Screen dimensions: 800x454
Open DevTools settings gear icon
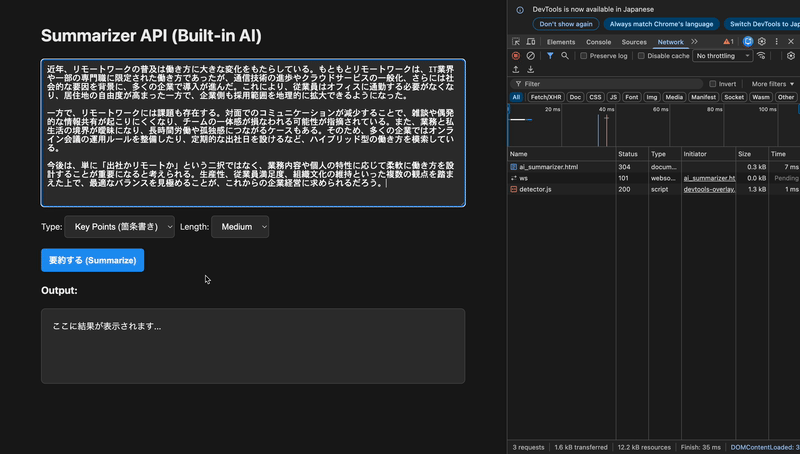point(762,42)
